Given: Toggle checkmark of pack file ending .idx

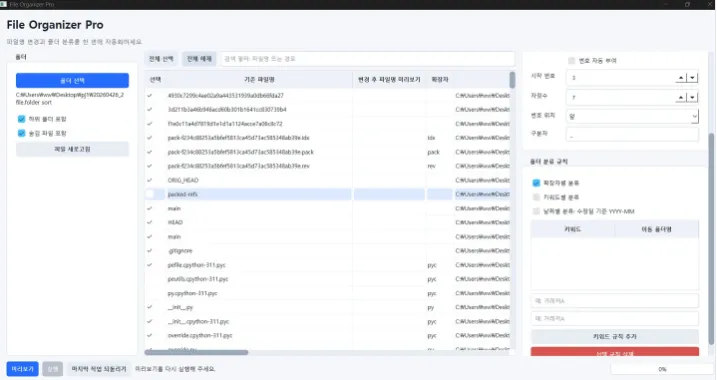Looking at the screenshot, I should (x=150, y=138).
